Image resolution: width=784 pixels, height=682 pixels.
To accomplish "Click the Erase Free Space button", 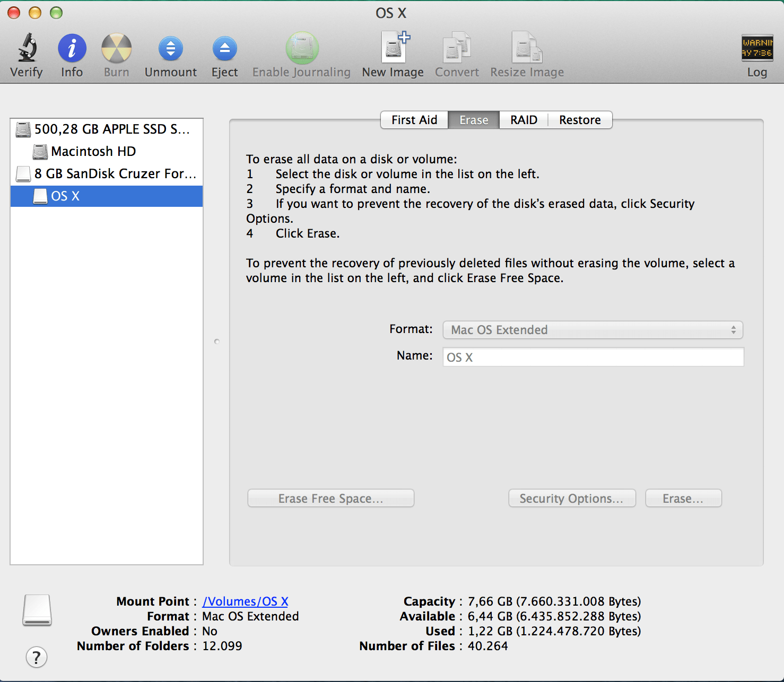I will [x=330, y=498].
